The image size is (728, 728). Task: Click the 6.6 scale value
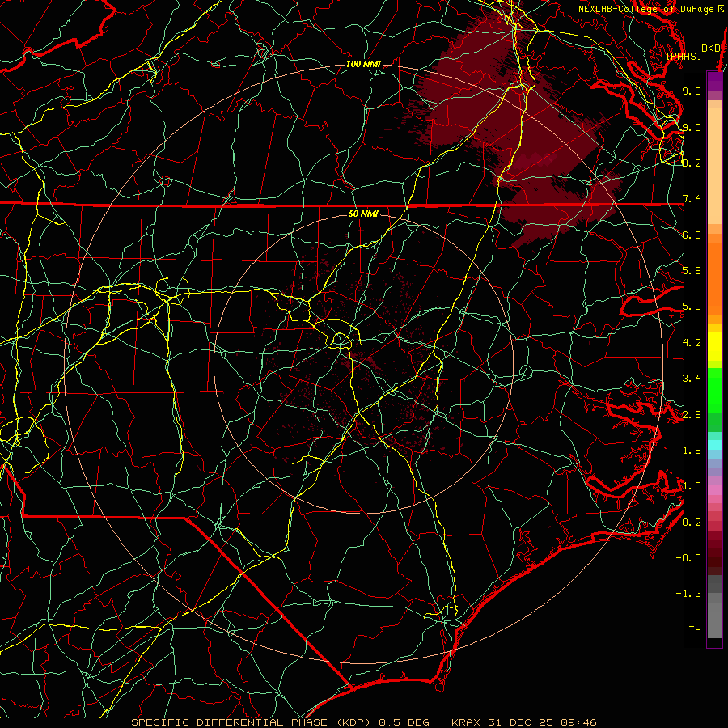tap(692, 235)
